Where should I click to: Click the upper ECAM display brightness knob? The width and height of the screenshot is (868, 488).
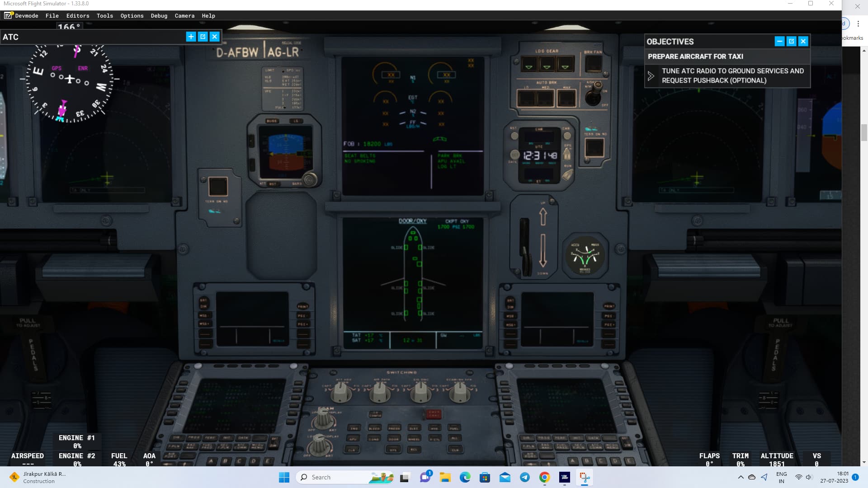[324, 420]
